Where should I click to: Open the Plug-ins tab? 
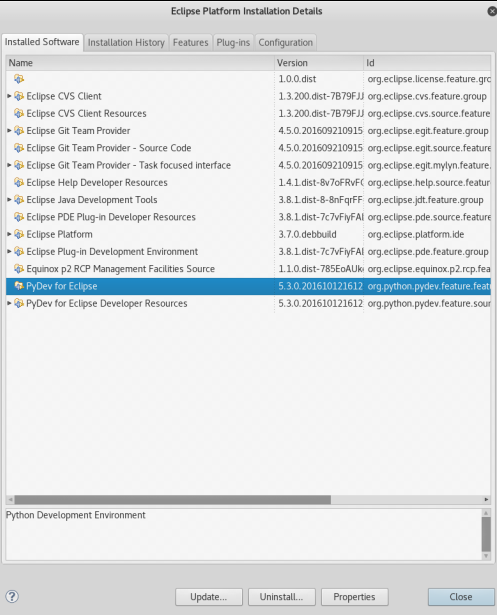click(233, 42)
